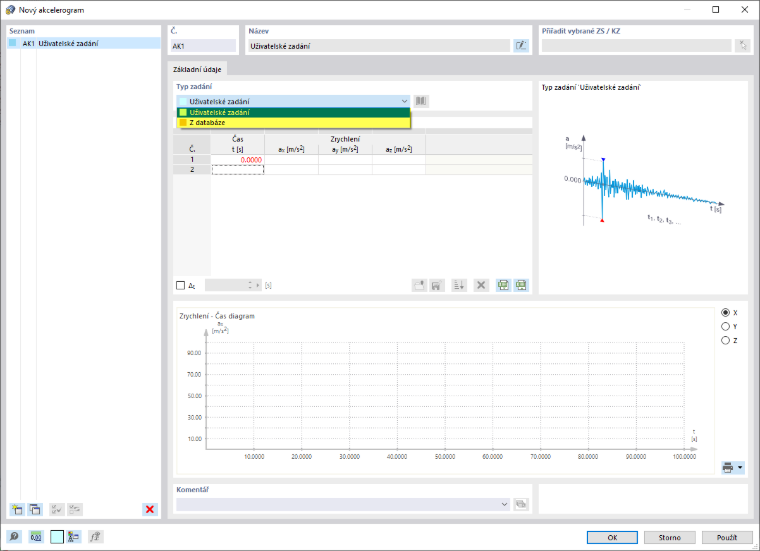Open the print button dropdown arrow
This screenshot has height=551, width=760.
point(740,468)
